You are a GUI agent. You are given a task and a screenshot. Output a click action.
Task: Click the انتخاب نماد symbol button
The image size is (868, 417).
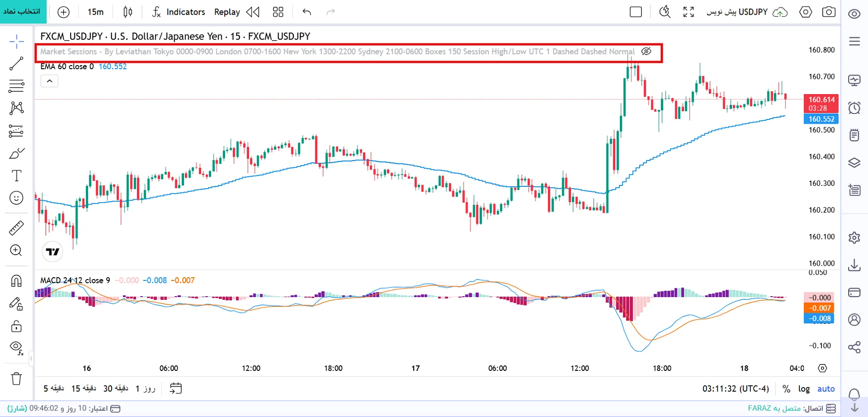click(x=23, y=12)
